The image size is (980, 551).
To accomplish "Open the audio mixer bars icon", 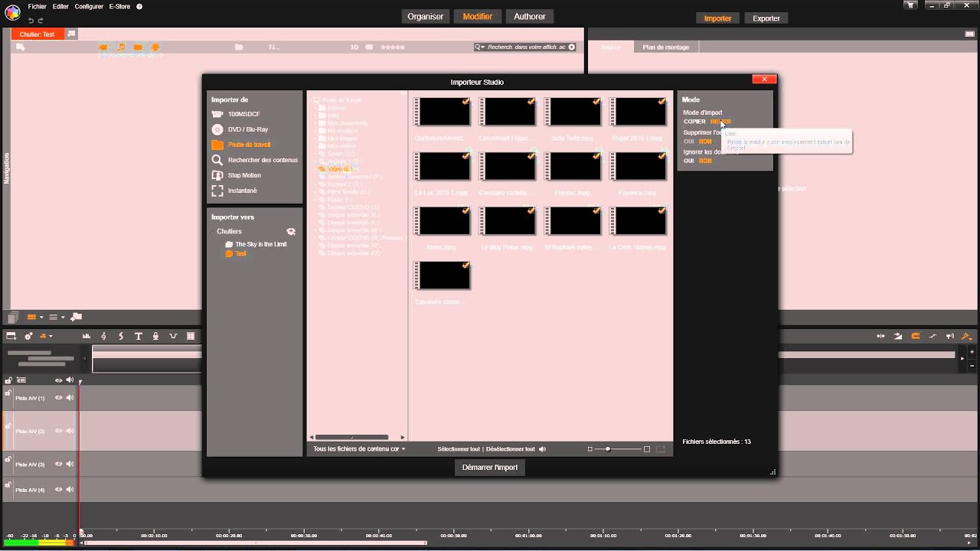I will click(x=87, y=336).
